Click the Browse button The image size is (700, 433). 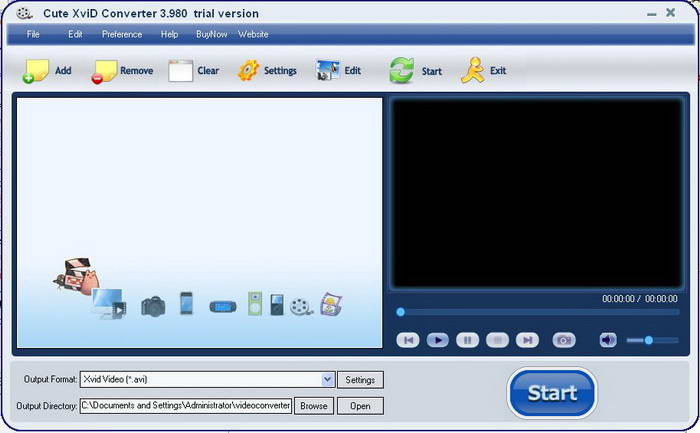click(x=314, y=406)
